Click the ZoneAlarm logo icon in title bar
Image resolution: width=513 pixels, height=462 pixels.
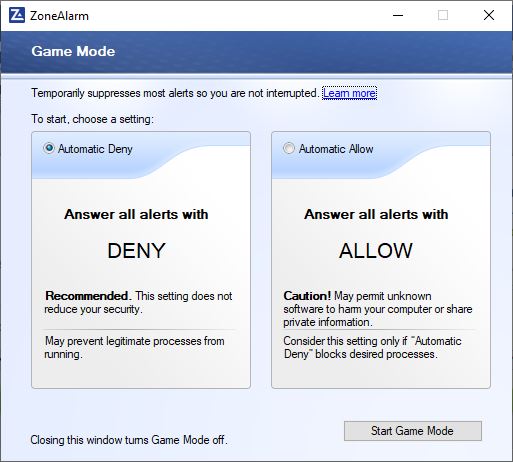pos(17,15)
